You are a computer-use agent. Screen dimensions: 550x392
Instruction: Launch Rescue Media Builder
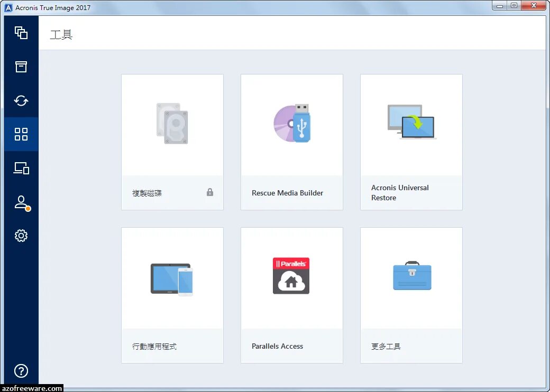click(287, 193)
